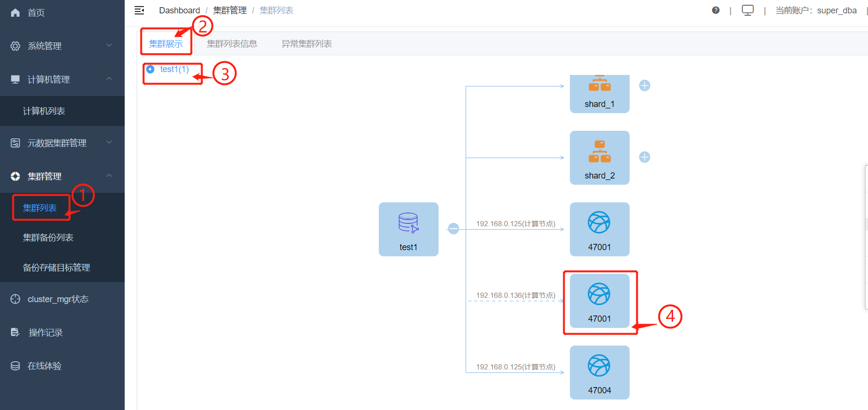Switch to the 集群列表信息 tab
868x410 pixels.
pyautogui.click(x=232, y=44)
